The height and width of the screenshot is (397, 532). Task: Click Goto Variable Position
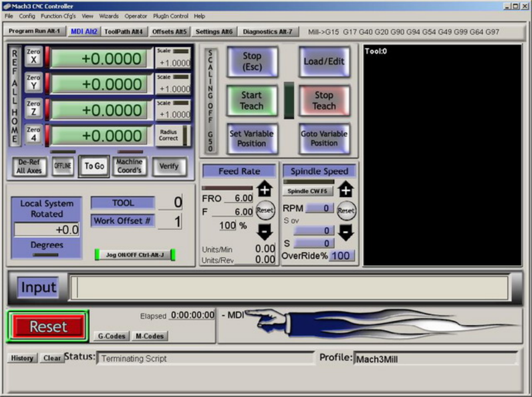pos(324,138)
